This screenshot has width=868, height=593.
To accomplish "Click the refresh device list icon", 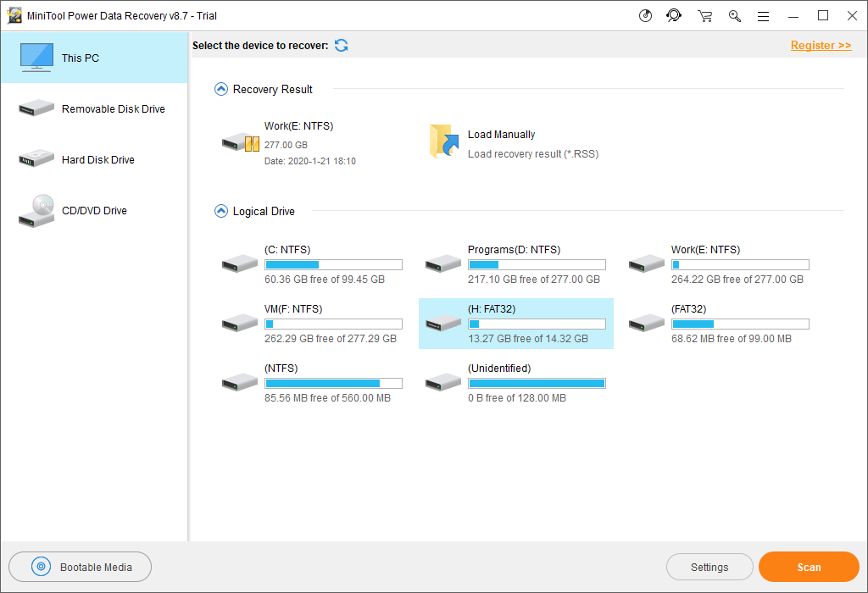I will [342, 46].
